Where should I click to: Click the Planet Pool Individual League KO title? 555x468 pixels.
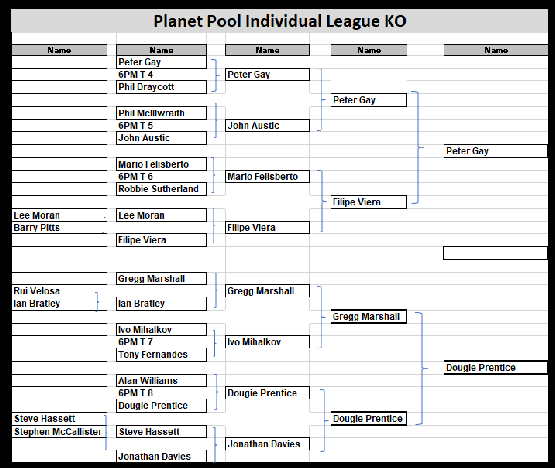[x=280, y=21]
